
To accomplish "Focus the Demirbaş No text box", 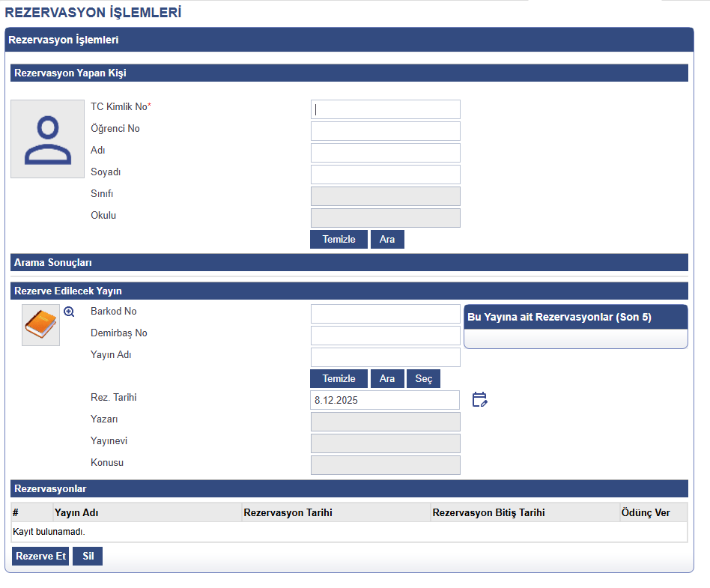I will point(385,336).
